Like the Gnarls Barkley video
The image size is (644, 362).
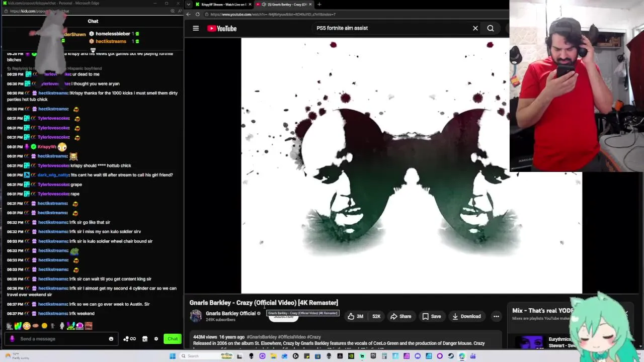(355, 316)
